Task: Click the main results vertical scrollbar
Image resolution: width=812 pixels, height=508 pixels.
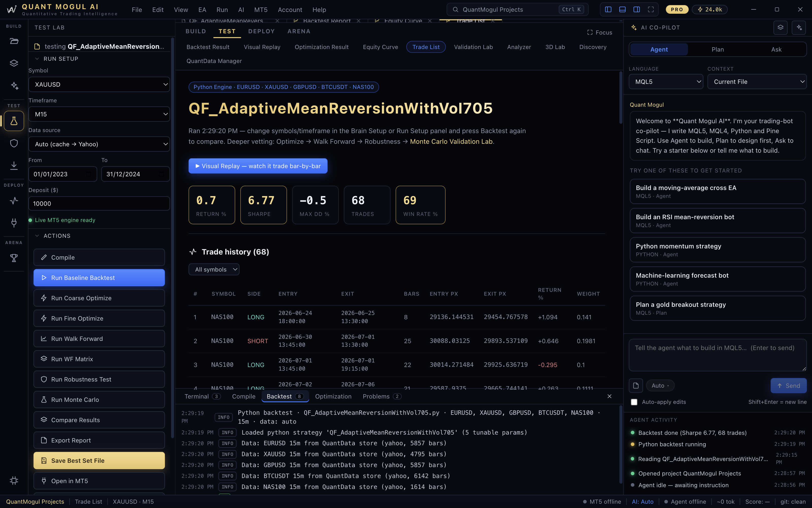Action: tap(621, 98)
